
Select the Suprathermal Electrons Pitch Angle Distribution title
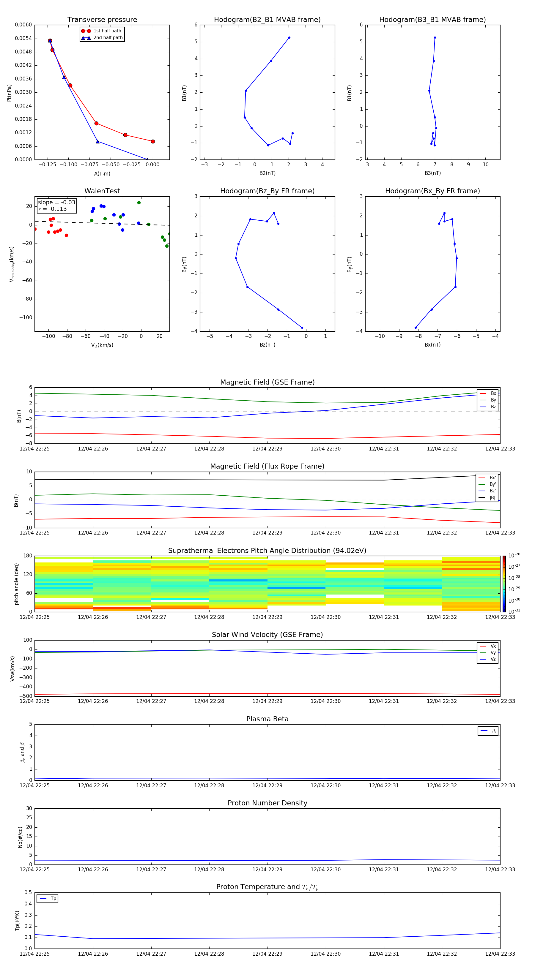[x=267, y=551]
